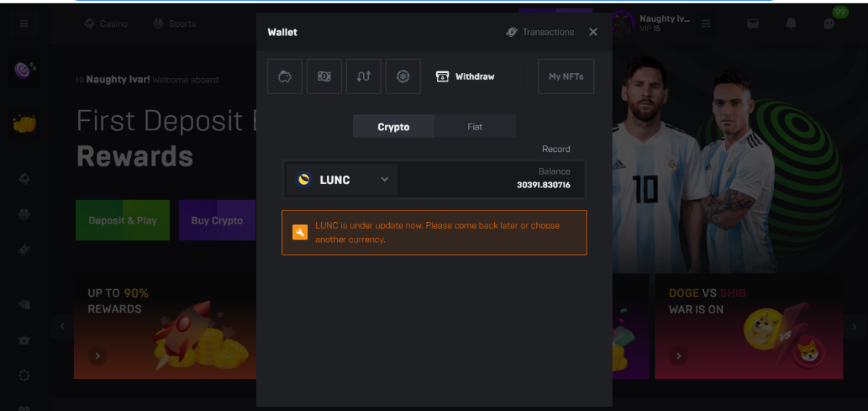Switch to the Crypto tab

[x=393, y=127]
